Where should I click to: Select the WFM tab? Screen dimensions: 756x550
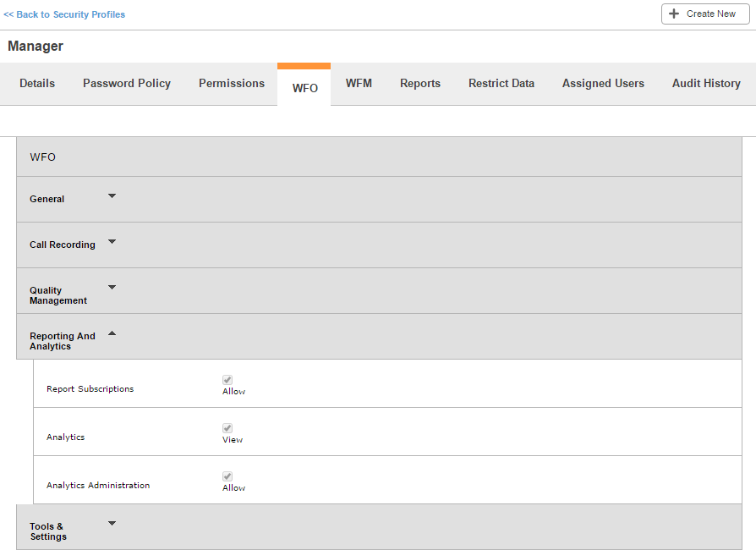(359, 84)
